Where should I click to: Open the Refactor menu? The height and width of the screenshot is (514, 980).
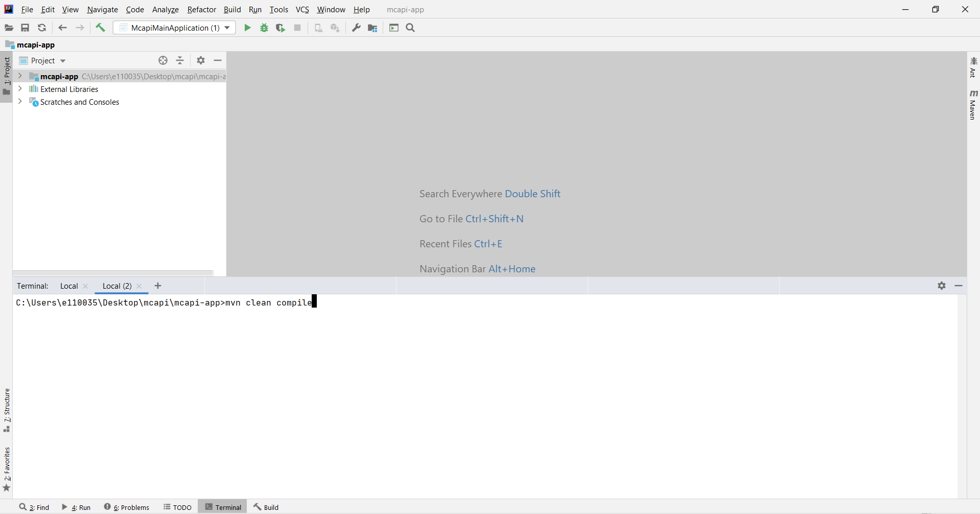[x=201, y=10]
